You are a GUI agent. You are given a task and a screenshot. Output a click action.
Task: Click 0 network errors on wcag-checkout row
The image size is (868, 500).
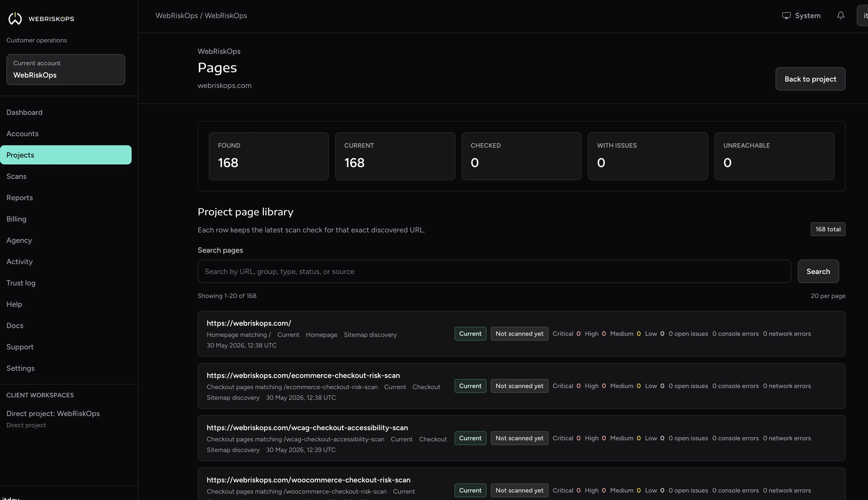point(787,438)
